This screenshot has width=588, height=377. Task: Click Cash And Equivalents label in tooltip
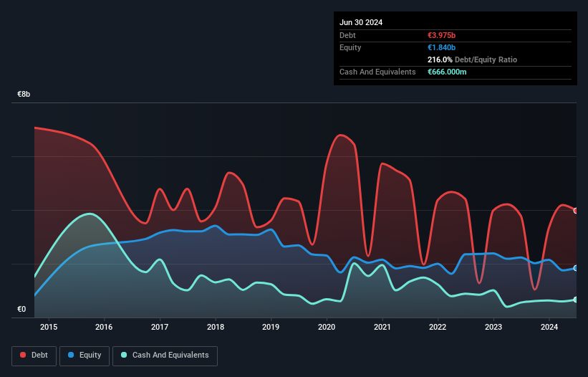(x=377, y=72)
